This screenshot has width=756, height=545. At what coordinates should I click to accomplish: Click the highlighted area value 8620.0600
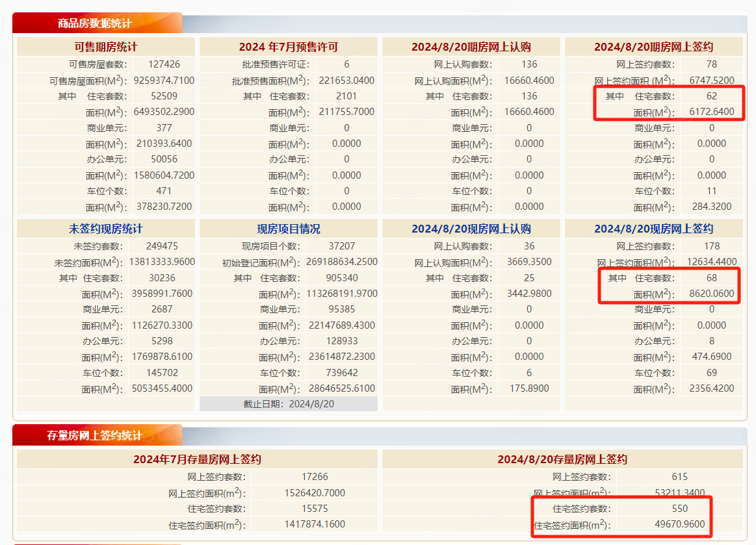pos(712,294)
